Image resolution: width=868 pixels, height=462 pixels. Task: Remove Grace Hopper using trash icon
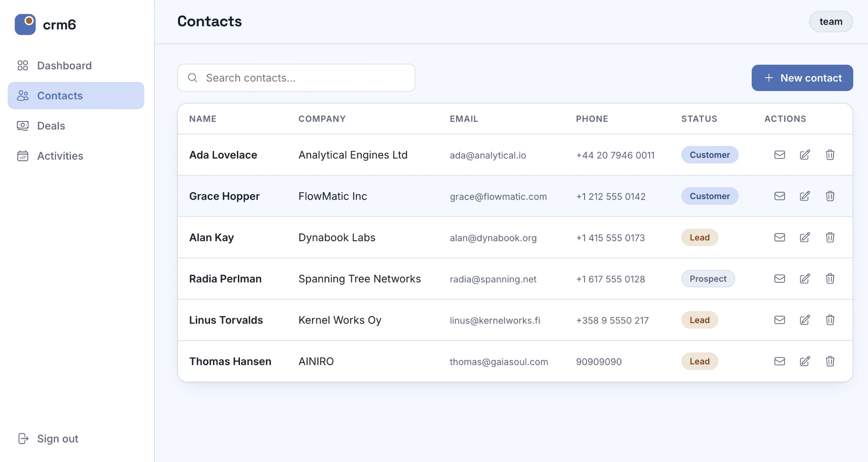coord(830,196)
